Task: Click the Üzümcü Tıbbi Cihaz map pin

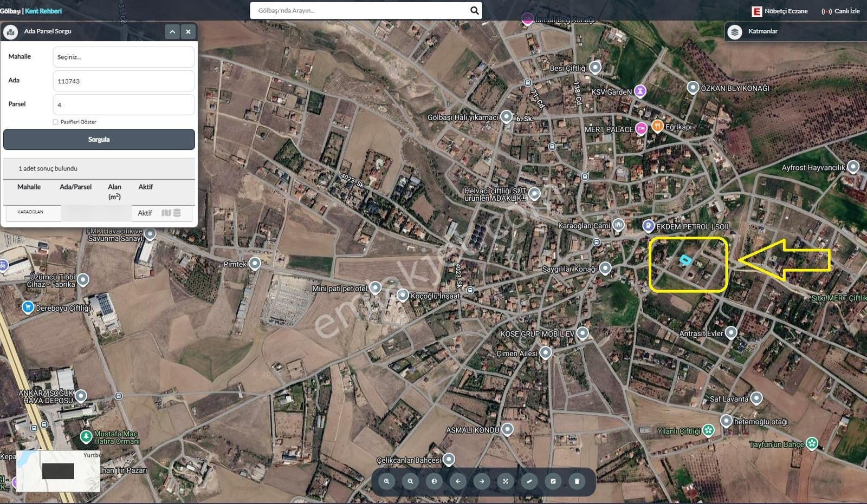Action: coord(83,279)
